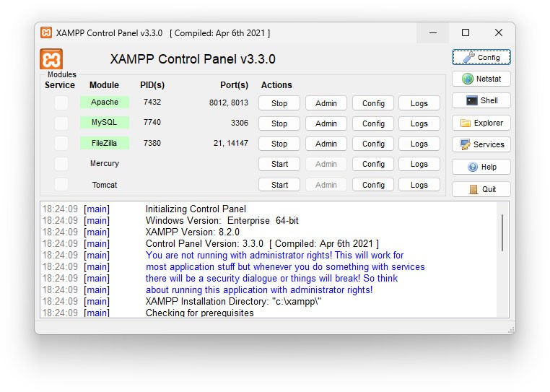Click the title bar XAMPP icon
The height and width of the screenshot is (392, 550).
coord(46,32)
